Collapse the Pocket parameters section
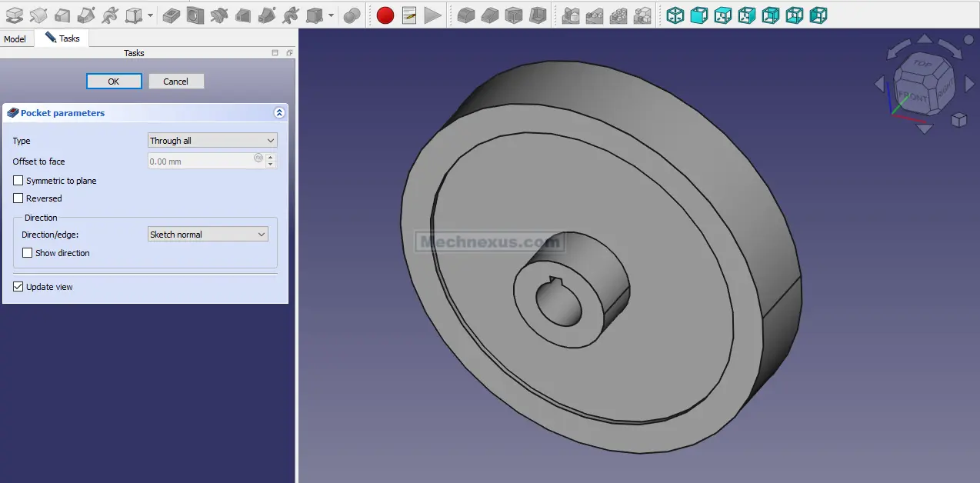The width and height of the screenshot is (980, 483). click(x=279, y=113)
